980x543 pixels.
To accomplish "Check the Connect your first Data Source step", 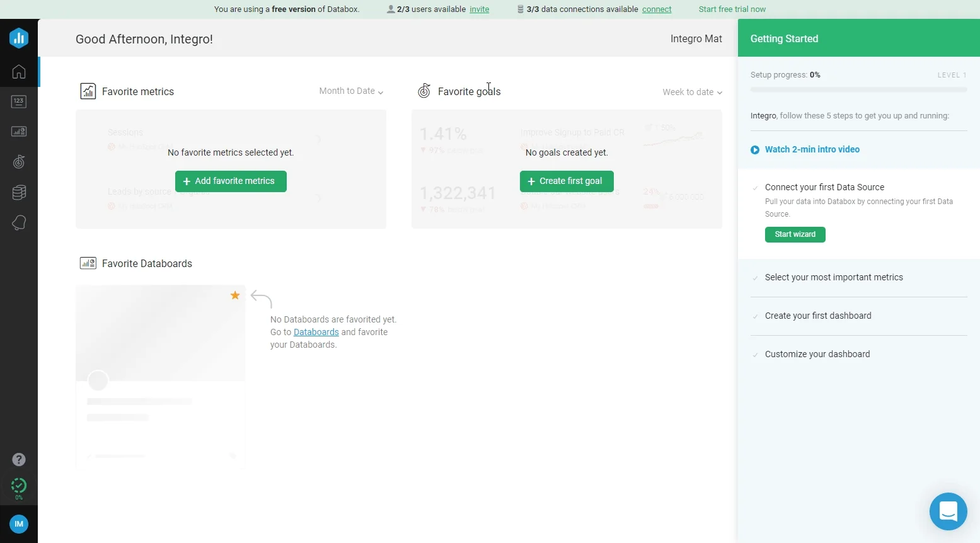I will coord(755,188).
